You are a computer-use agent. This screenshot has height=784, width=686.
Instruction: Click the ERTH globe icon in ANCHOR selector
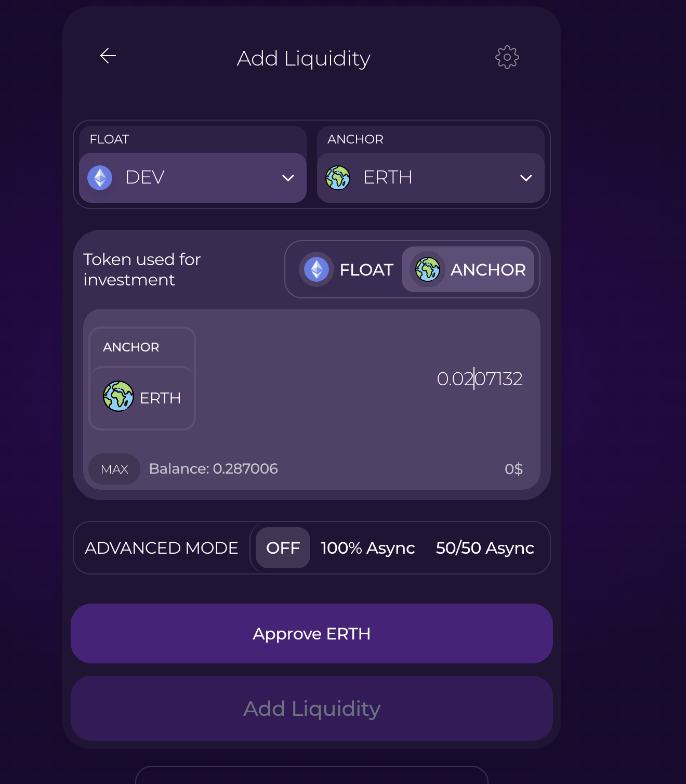click(338, 178)
